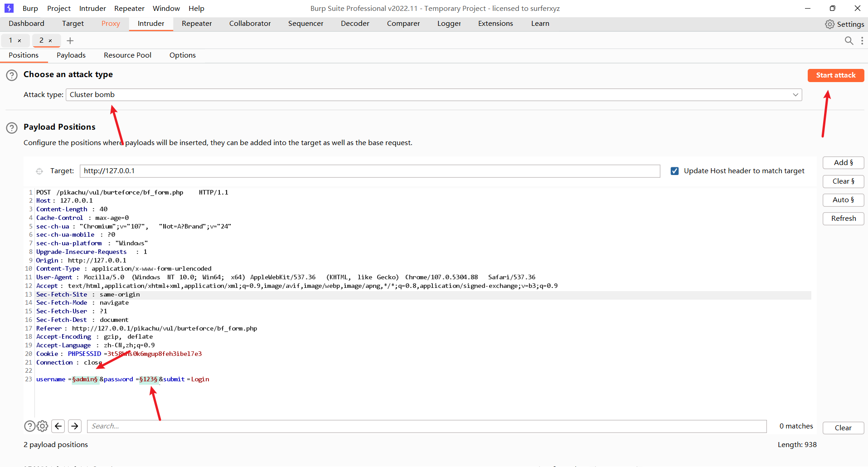Open search settings gear at bottom
868x467 pixels.
42,426
